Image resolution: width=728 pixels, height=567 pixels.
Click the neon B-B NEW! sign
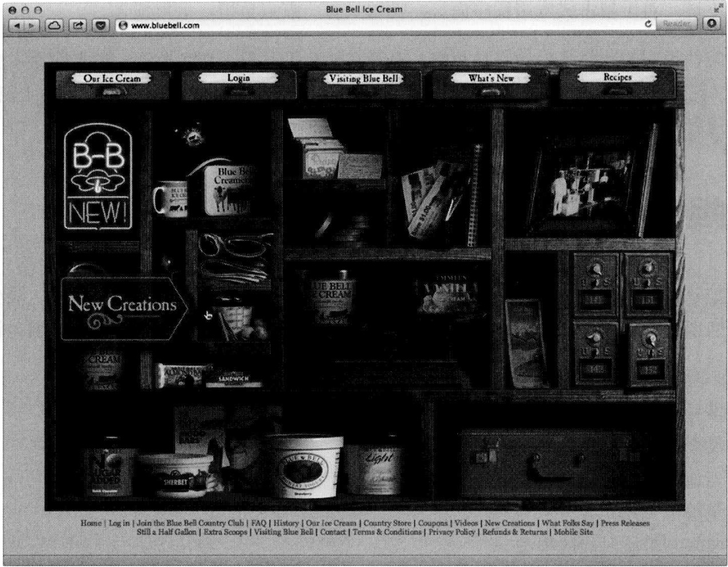(97, 178)
